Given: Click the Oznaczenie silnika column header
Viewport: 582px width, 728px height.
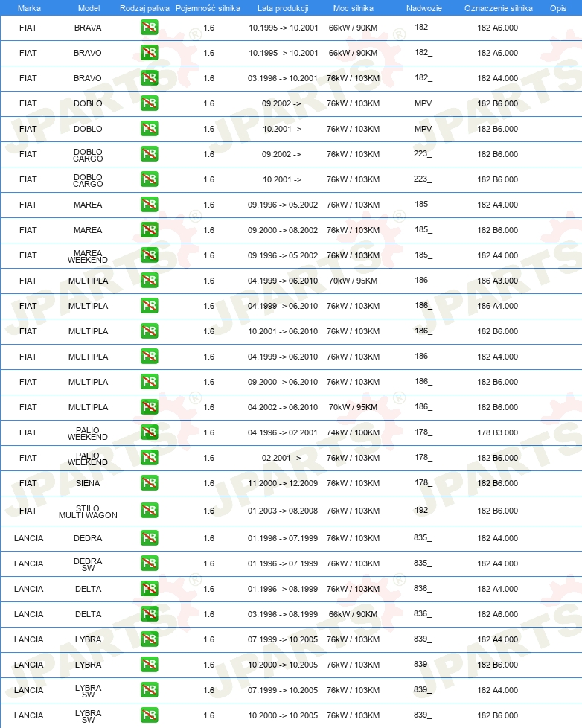Looking at the screenshot, I should tap(499, 8).
